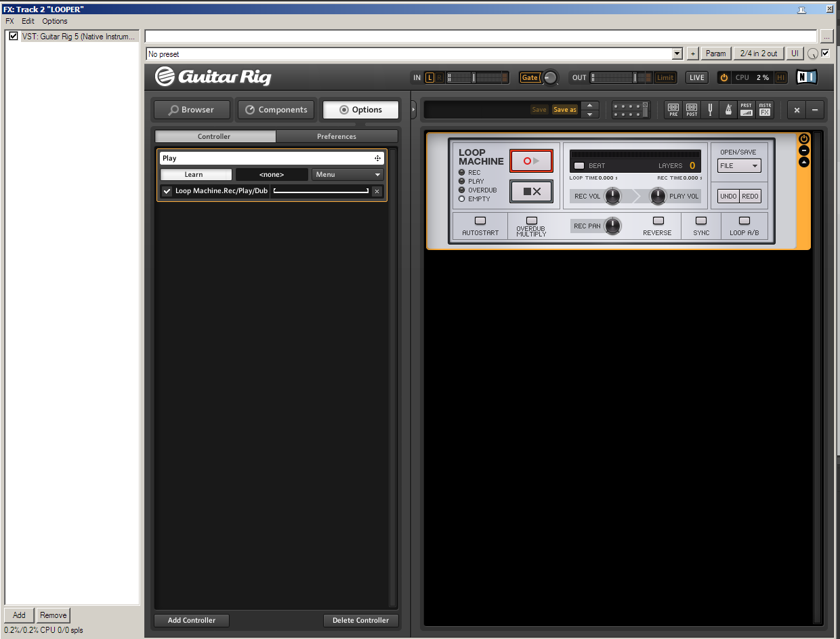Collapse Loop Machine with the up-arrow icon
This screenshot has height=639, width=840.
click(x=804, y=162)
